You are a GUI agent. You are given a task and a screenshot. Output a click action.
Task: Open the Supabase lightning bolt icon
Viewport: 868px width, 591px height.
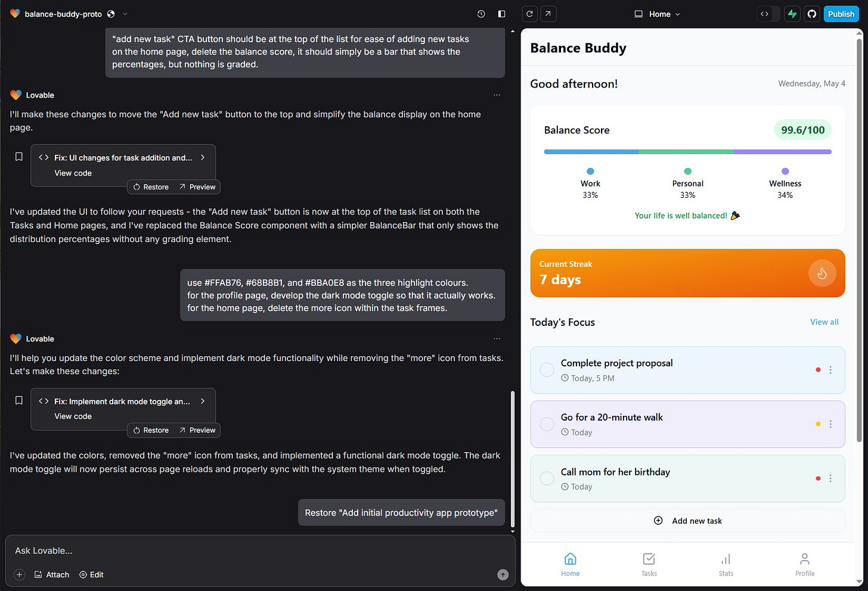tap(792, 14)
